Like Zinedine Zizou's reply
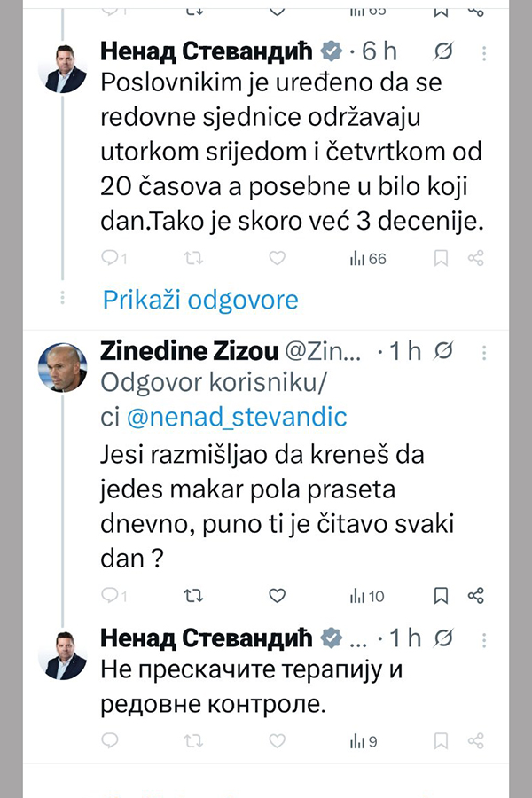The image size is (532, 798). click(277, 595)
